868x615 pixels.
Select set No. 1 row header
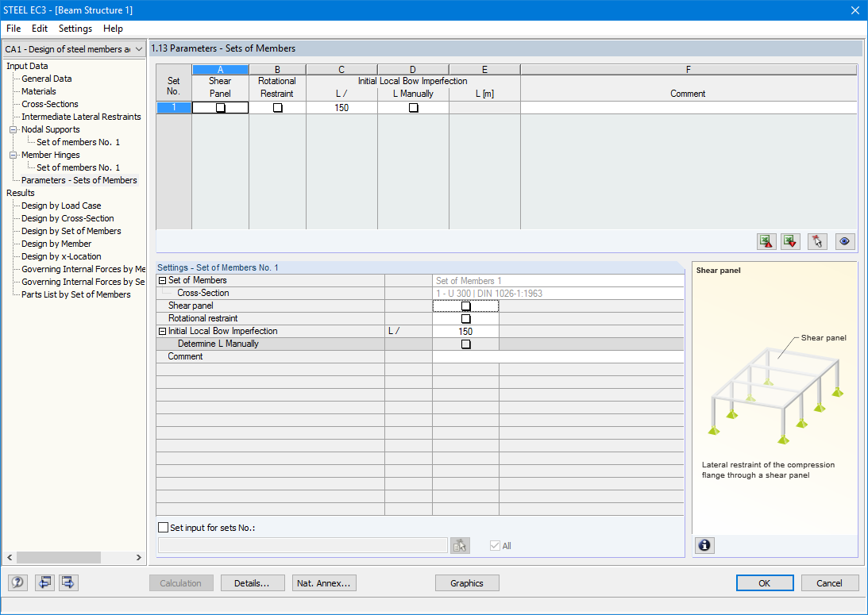click(x=174, y=108)
